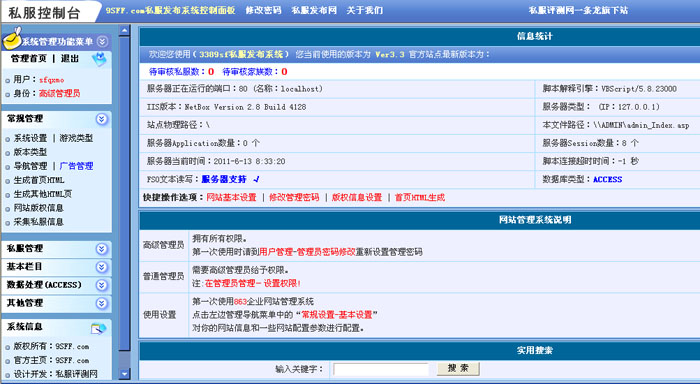The height and width of the screenshot is (384, 700).
Task: Expand the 私服管理 section
Action: click(101, 249)
